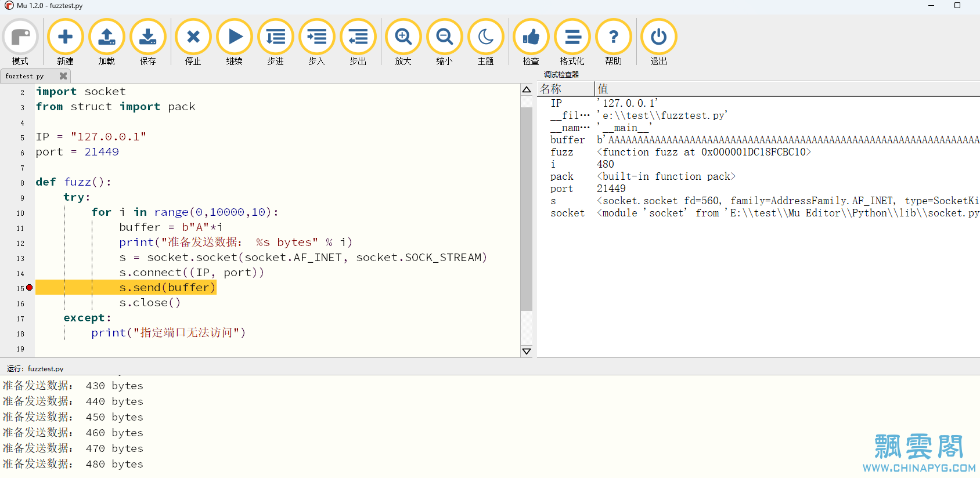Image resolution: width=980 pixels, height=478 pixels.
Task: Quit Mu with 退出
Action: click(x=658, y=42)
